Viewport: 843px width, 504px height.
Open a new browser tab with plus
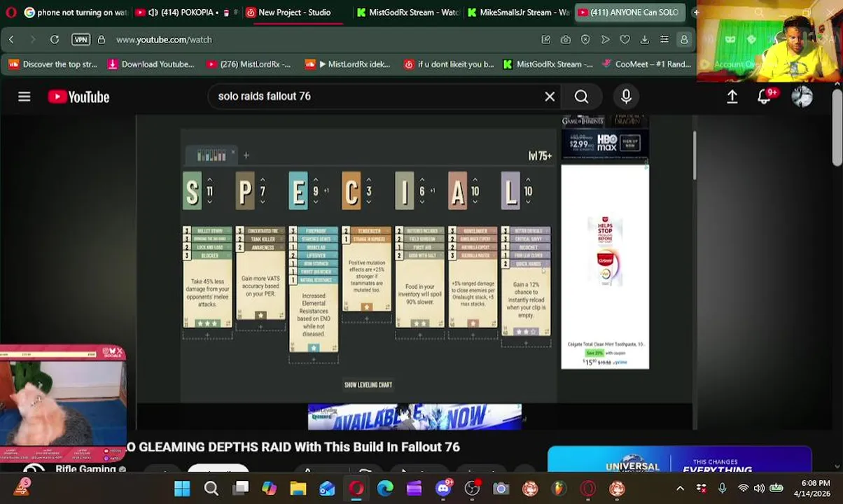695,12
